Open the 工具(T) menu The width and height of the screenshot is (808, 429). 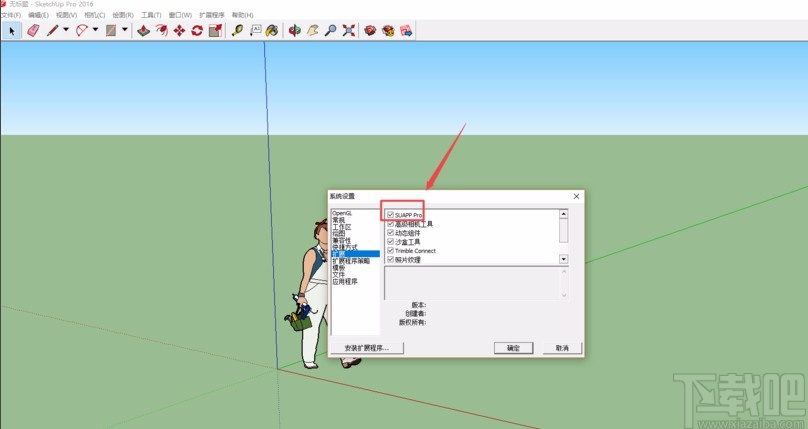point(152,15)
